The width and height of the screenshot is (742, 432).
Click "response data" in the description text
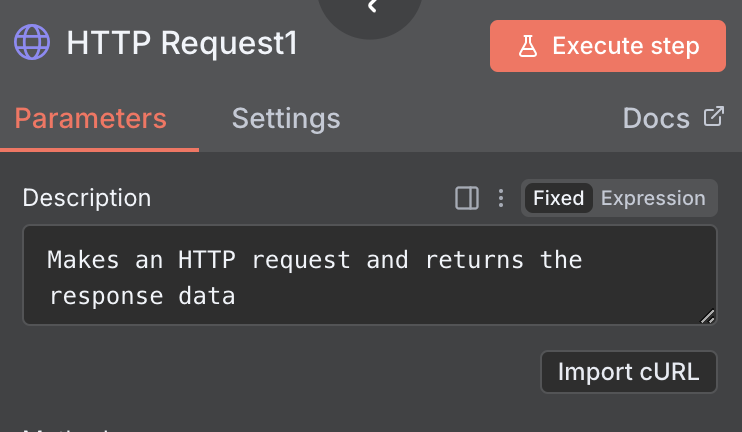141,295
